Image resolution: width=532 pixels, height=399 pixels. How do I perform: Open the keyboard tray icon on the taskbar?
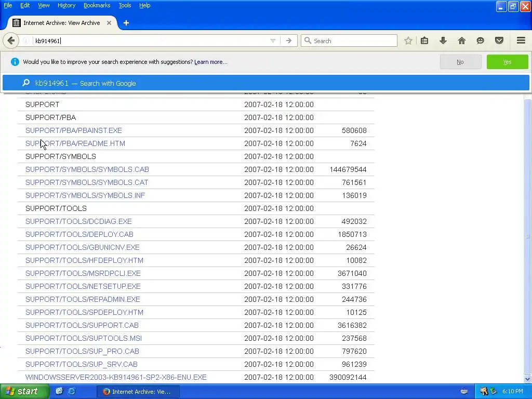(x=464, y=391)
